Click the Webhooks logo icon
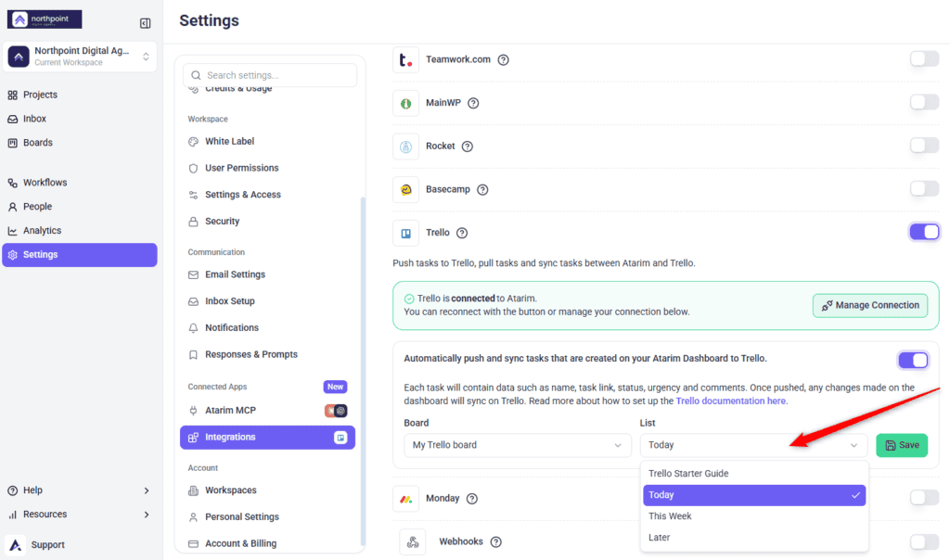Viewport: 950px width, 560px height. pos(413,541)
